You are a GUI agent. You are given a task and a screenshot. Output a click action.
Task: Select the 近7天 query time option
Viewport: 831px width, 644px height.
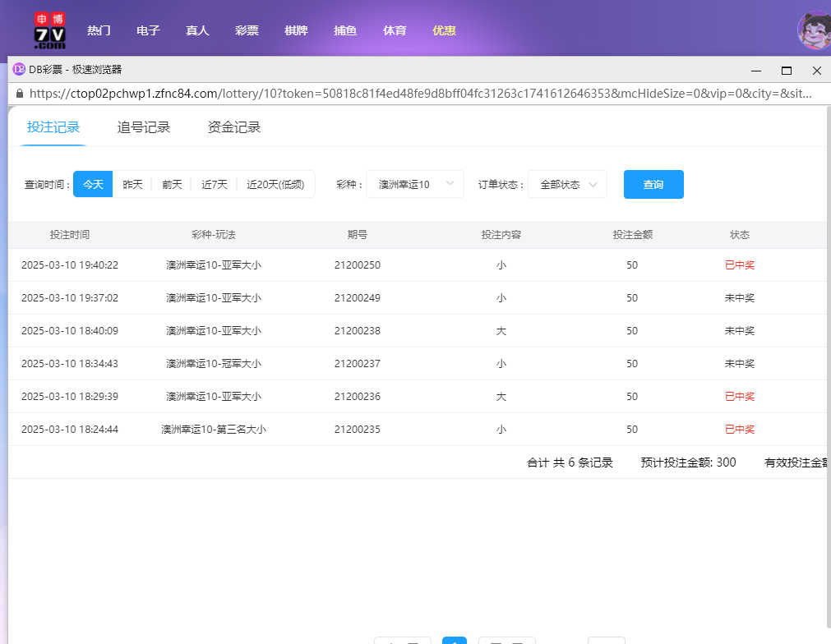215,184
